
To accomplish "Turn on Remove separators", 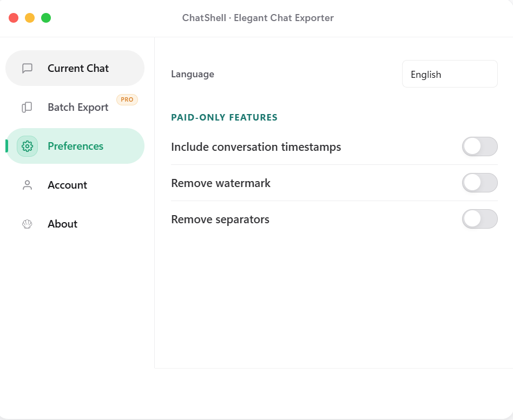I will [479, 219].
